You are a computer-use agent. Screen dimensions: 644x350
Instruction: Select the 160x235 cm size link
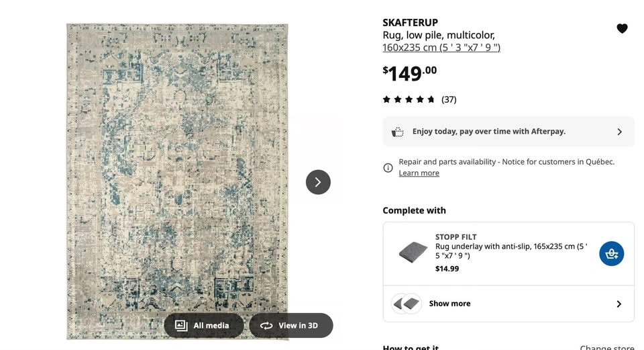pyautogui.click(x=441, y=47)
